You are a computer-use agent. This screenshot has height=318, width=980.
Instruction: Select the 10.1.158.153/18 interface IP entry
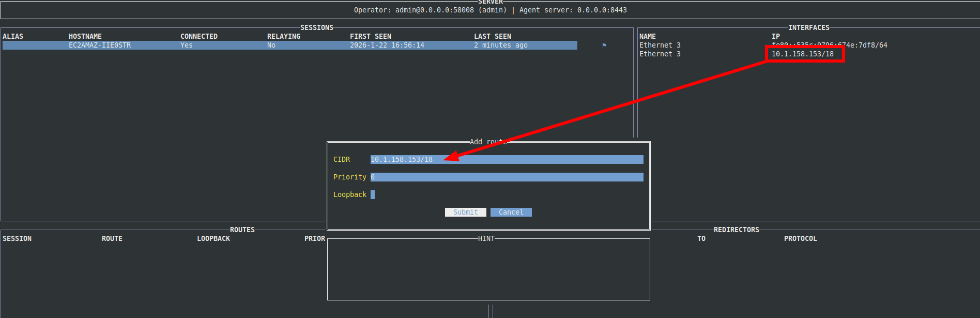coord(802,54)
